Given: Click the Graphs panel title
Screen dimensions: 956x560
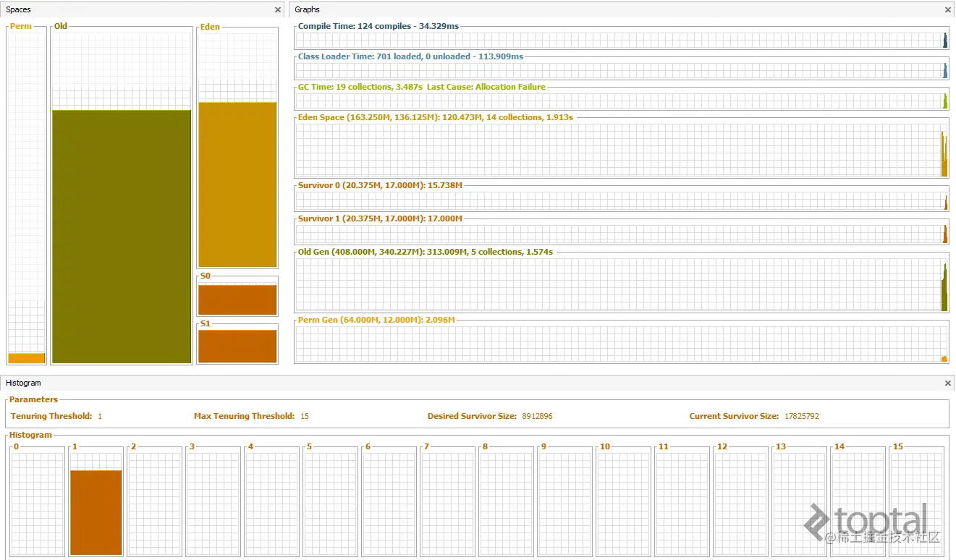Looking at the screenshot, I should [308, 10].
